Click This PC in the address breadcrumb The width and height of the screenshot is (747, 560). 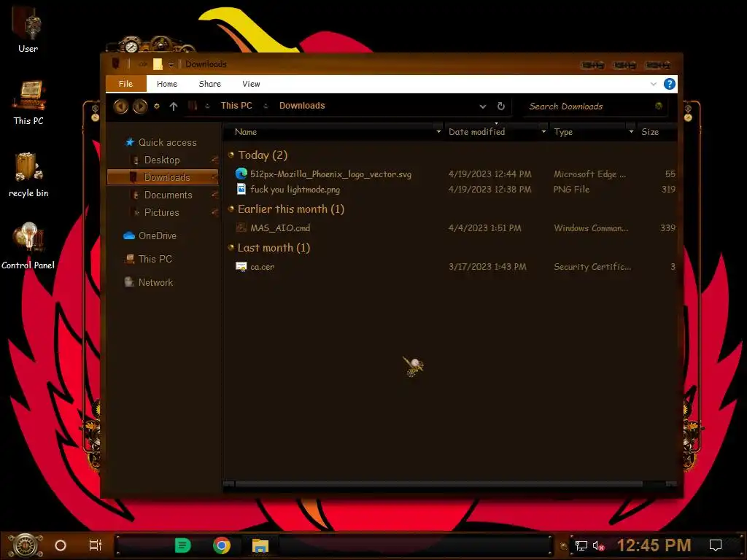click(x=236, y=106)
